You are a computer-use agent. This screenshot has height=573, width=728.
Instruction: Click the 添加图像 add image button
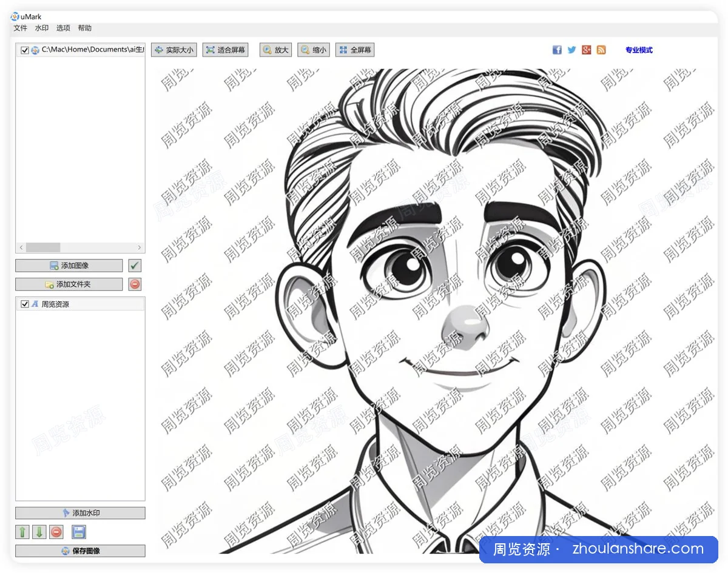click(x=69, y=266)
